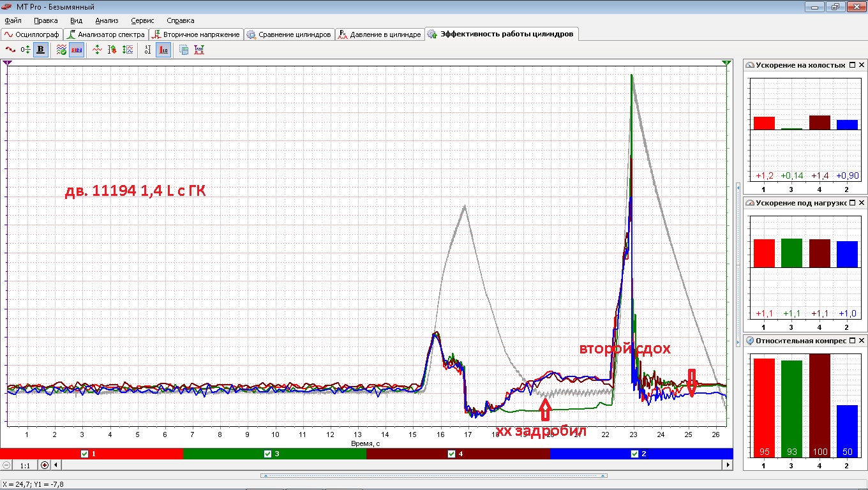This screenshot has height=490, width=868.
Task: Click the green compression bar labeled 93
Action: [792, 409]
